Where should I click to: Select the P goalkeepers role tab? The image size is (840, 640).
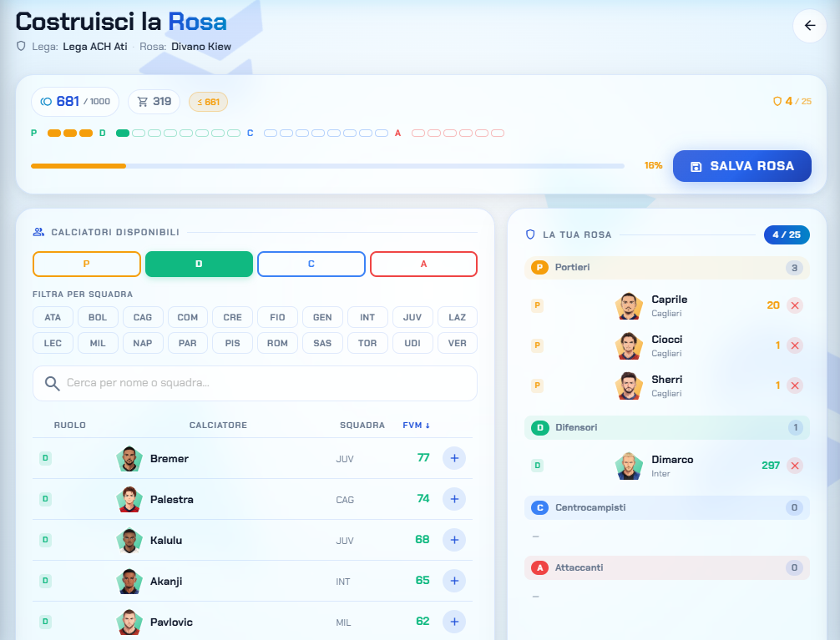tap(87, 264)
